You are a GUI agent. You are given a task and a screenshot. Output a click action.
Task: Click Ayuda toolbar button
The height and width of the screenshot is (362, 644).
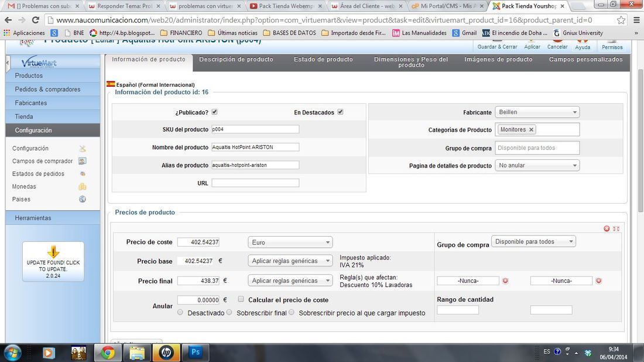(583, 45)
